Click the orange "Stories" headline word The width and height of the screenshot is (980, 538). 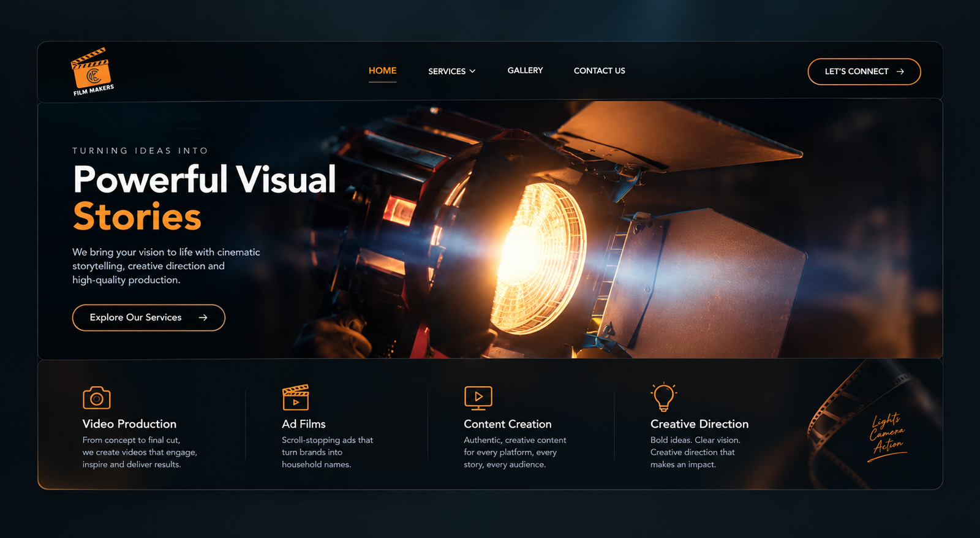[x=137, y=217]
